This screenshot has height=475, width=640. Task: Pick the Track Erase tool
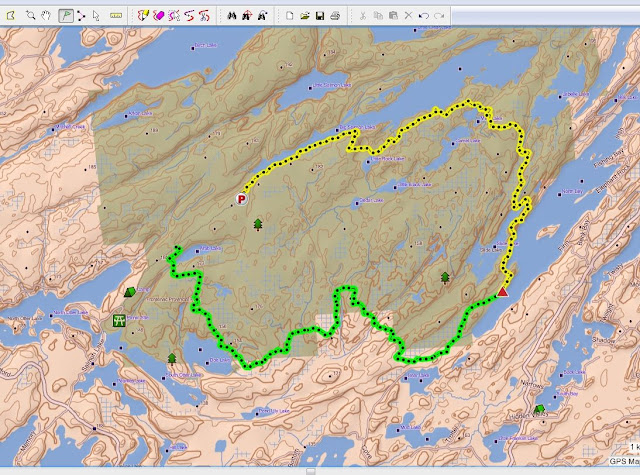pos(158,16)
